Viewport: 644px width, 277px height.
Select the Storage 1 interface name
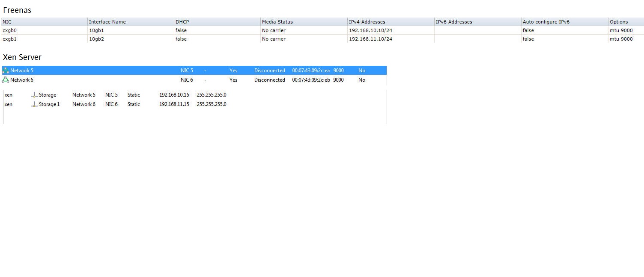[49, 104]
